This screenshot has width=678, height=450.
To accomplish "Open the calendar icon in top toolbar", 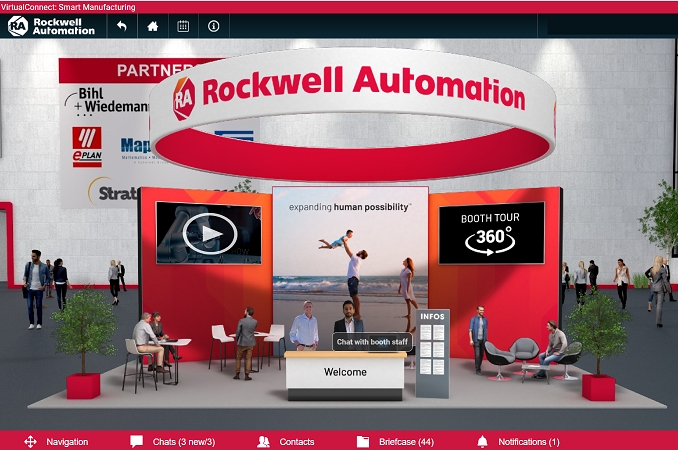I will coord(183,26).
